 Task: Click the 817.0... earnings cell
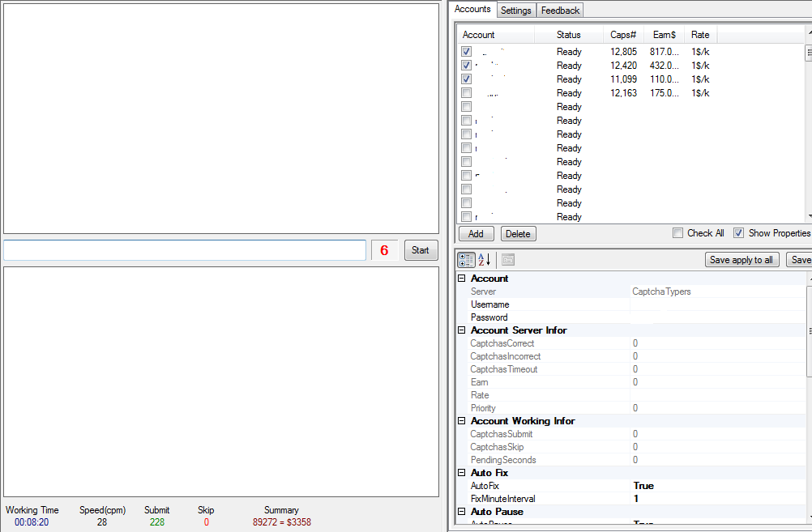(664, 52)
